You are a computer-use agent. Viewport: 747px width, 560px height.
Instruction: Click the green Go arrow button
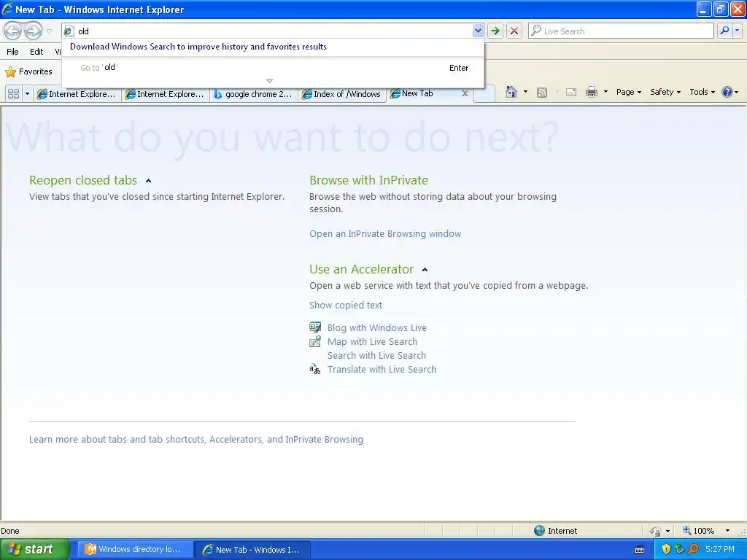click(495, 31)
